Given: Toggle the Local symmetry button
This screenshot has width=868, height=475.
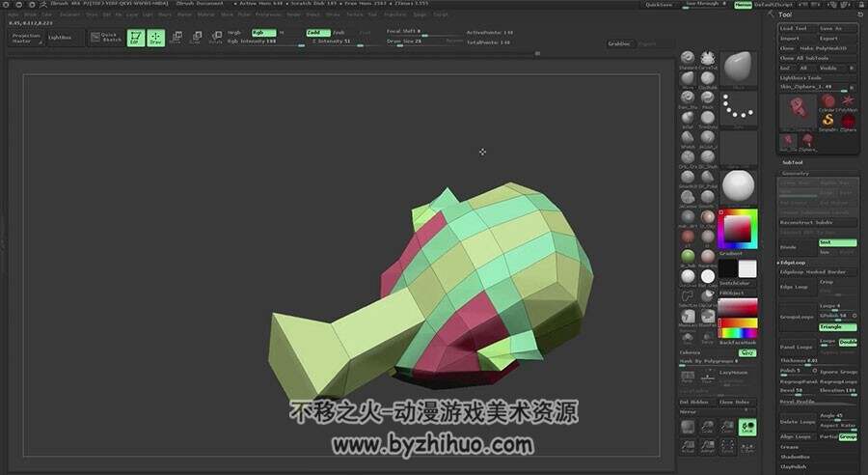Looking at the screenshot, I should (747, 427).
